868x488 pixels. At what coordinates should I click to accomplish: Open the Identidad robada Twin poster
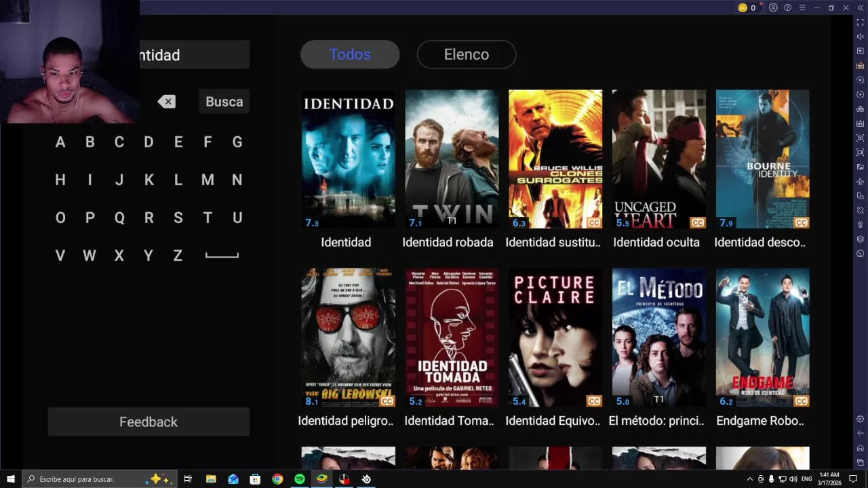coord(452,159)
